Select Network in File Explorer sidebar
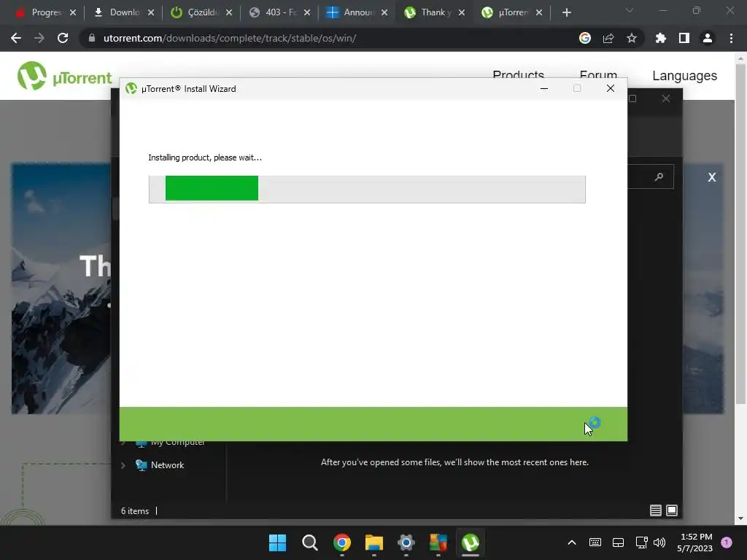Image resolution: width=747 pixels, height=560 pixels. click(167, 465)
